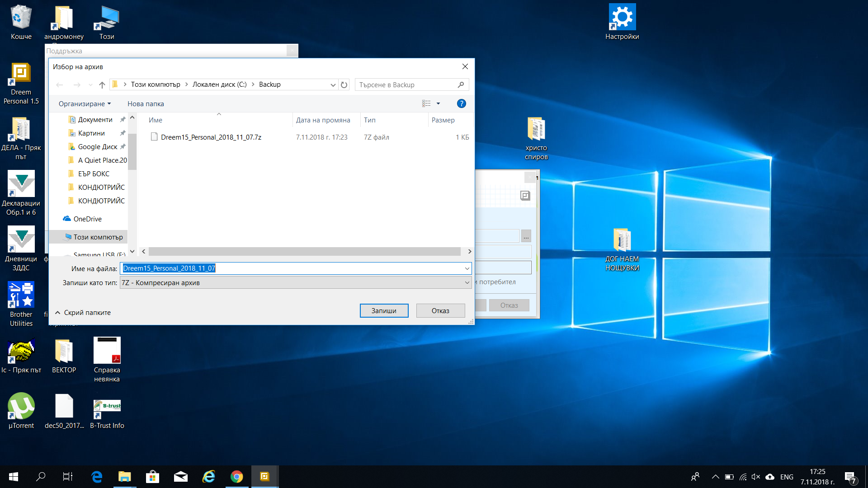Screen dimensions: 868x488
Task: Sort by Размер column header
Action: point(450,120)
